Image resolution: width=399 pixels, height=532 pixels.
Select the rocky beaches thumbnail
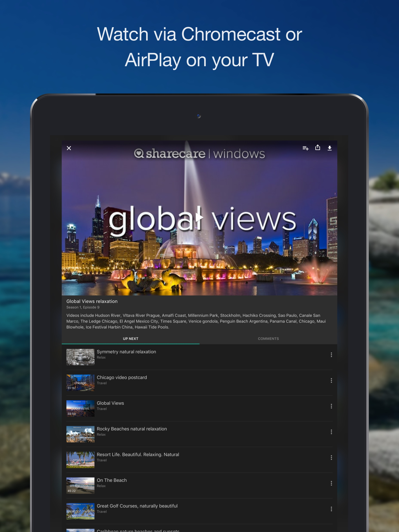pos(80,434)
